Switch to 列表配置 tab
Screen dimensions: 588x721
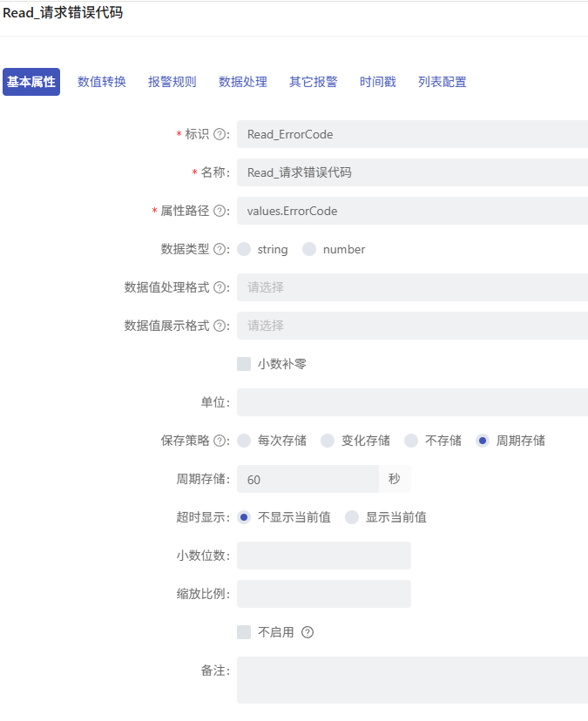click(x=443, y=82)
